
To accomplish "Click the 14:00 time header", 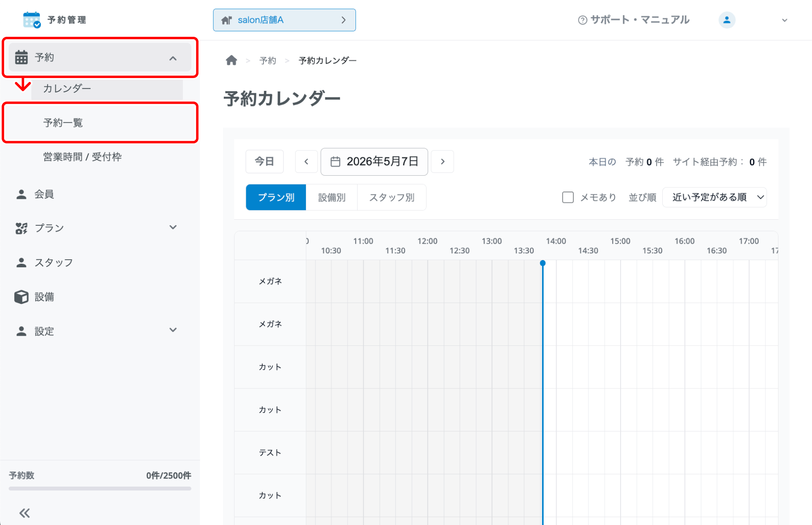I will pos(556,241).
